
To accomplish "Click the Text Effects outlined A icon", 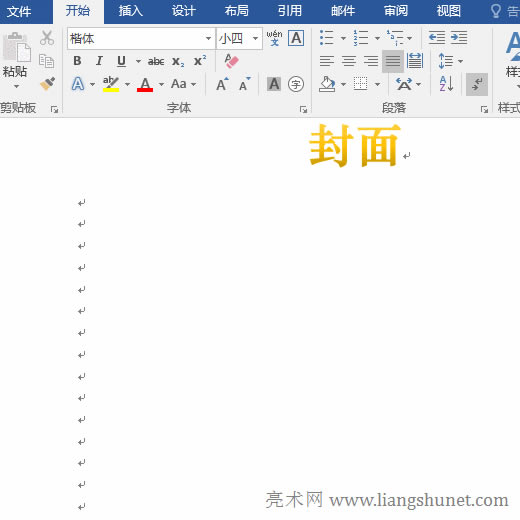I will click(x=78, y=84).
